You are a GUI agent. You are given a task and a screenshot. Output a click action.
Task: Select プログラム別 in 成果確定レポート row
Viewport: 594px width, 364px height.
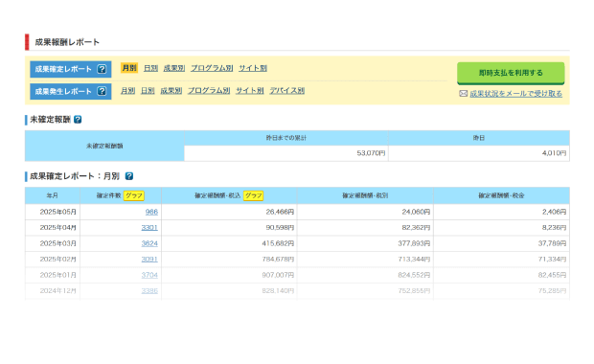point(212,68)
